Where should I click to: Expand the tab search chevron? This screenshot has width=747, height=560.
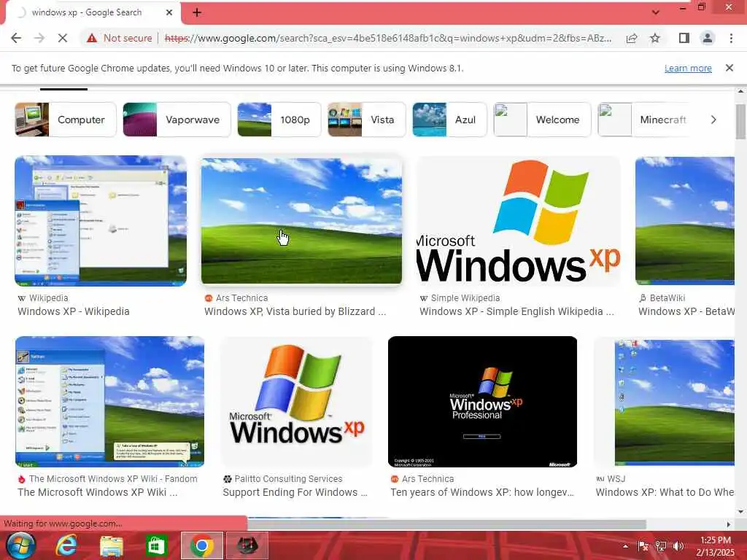tap(656, 12)
